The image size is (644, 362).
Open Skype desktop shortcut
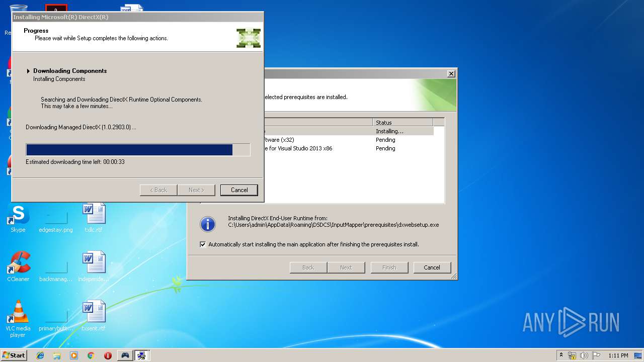click(18, 219)
